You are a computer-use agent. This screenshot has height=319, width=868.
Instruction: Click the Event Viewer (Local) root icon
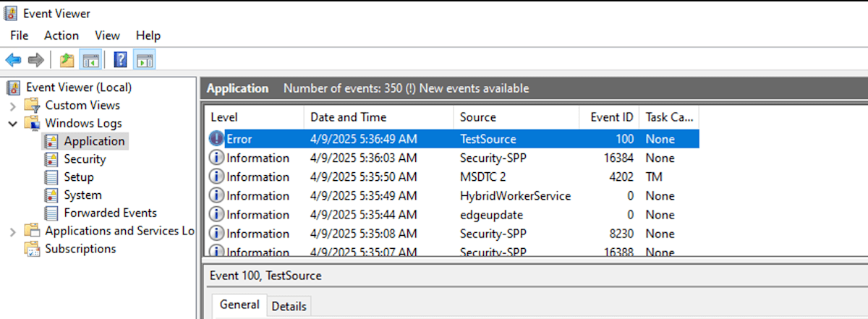pyautogui.click(x=14, y=88)
